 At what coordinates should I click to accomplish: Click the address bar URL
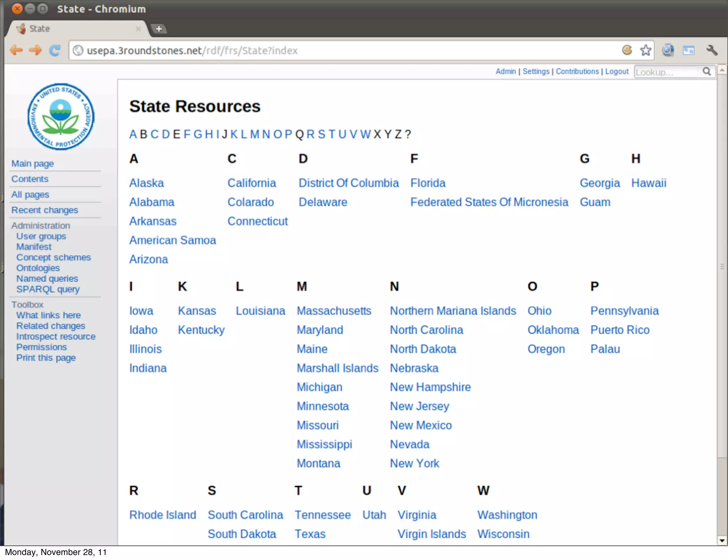click(192, 50)
